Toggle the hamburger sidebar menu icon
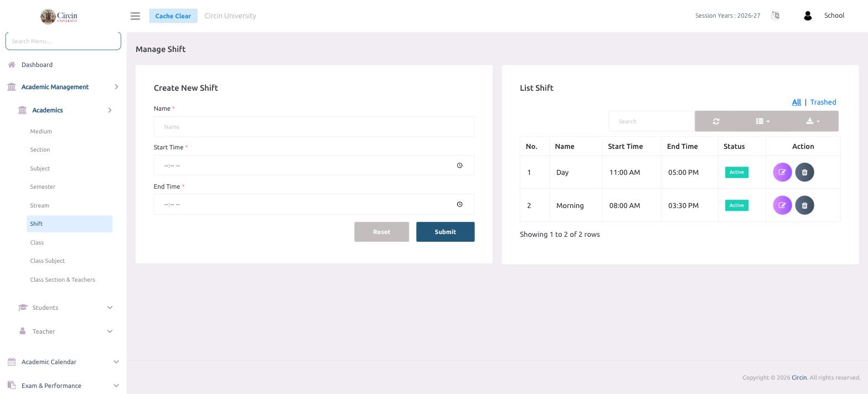 (x=135, y=16)
